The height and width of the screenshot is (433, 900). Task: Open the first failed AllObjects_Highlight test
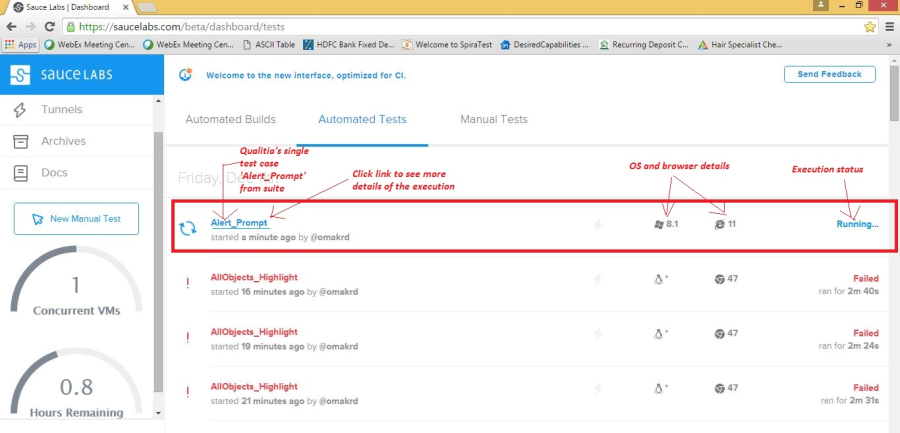(x=254, y=278)
